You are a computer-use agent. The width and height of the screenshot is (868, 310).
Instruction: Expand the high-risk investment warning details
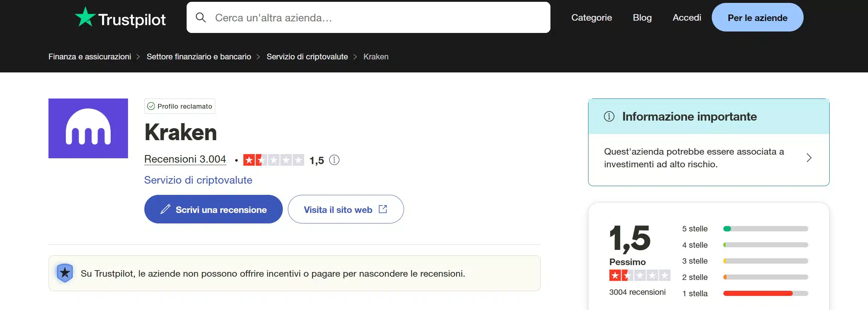[810, 158]
